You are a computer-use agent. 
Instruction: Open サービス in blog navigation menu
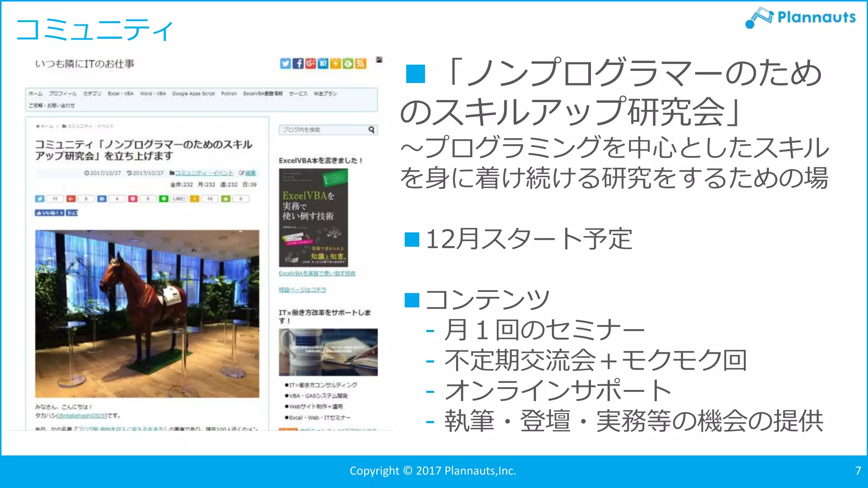(x=298, y=94)
